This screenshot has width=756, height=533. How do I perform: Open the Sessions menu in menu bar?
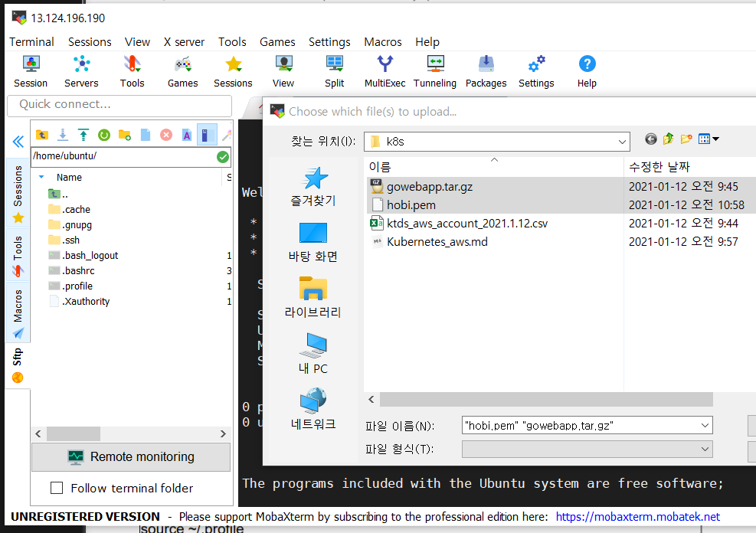click(x=90, y=42)
